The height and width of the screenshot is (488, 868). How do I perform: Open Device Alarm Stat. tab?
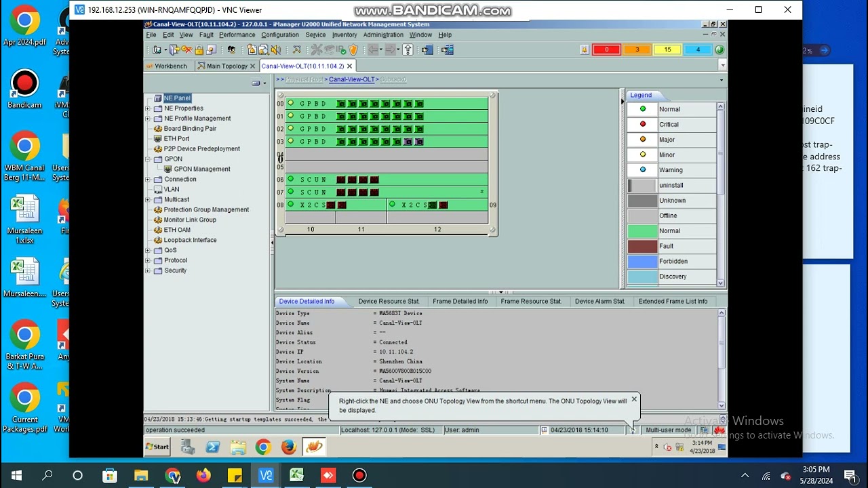[x=599, y=301]
